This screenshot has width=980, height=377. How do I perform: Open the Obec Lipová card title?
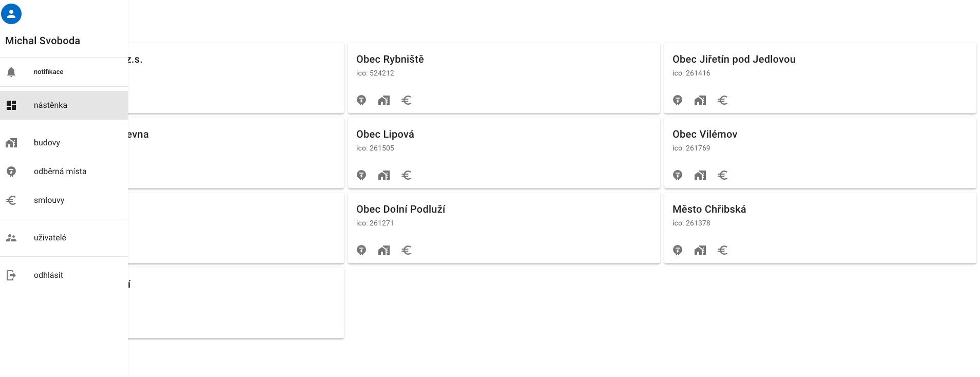[385, 134]
